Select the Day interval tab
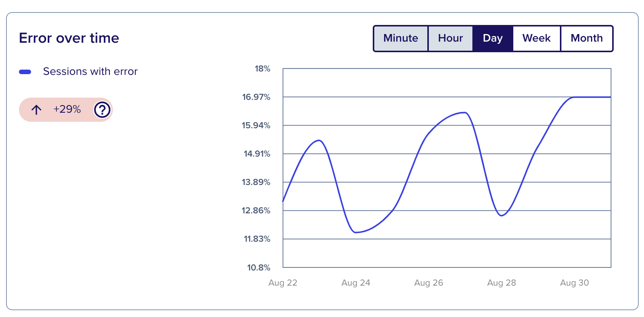This screenshot has width=644, height=317. [492, 38]
